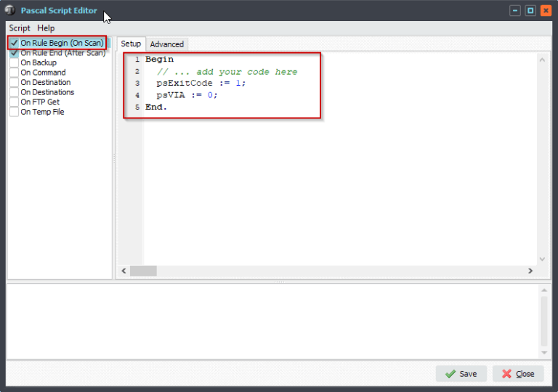Open the Script menu
The image size is (558, 392).
click(x=20, y=28)
